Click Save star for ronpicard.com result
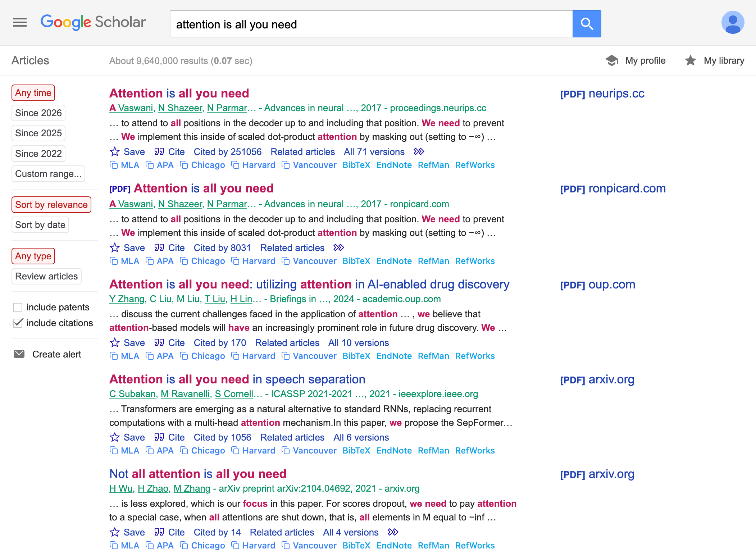This screenshot has height=551, width=756. tap(114, 248)
